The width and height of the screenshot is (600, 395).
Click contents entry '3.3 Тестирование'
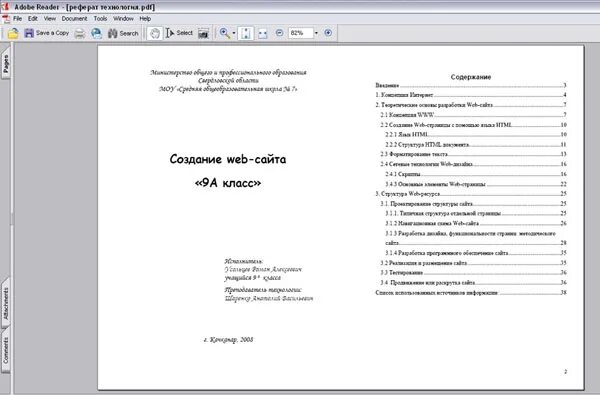pos(473,273)
